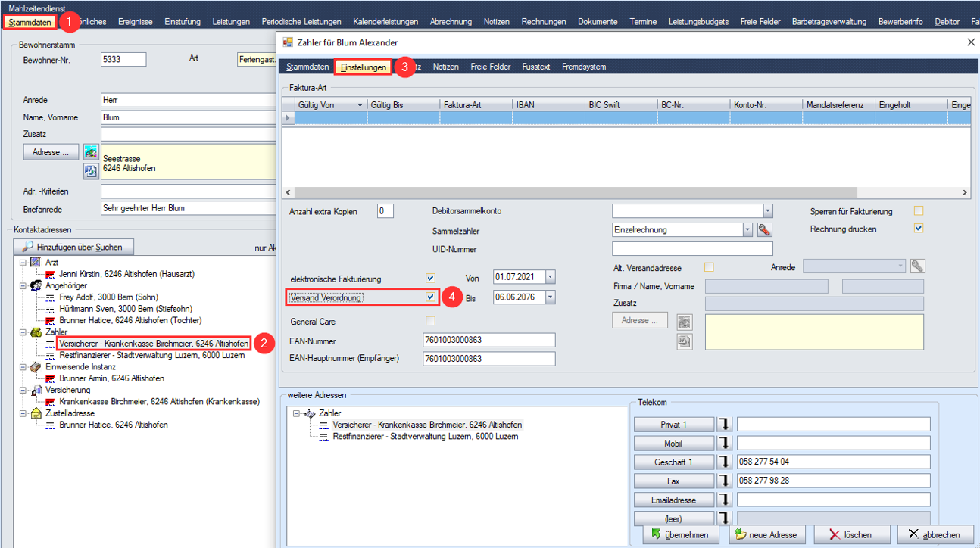
Task: Open Fusstext tab in Zahler dialog
Action: point(536,67)
